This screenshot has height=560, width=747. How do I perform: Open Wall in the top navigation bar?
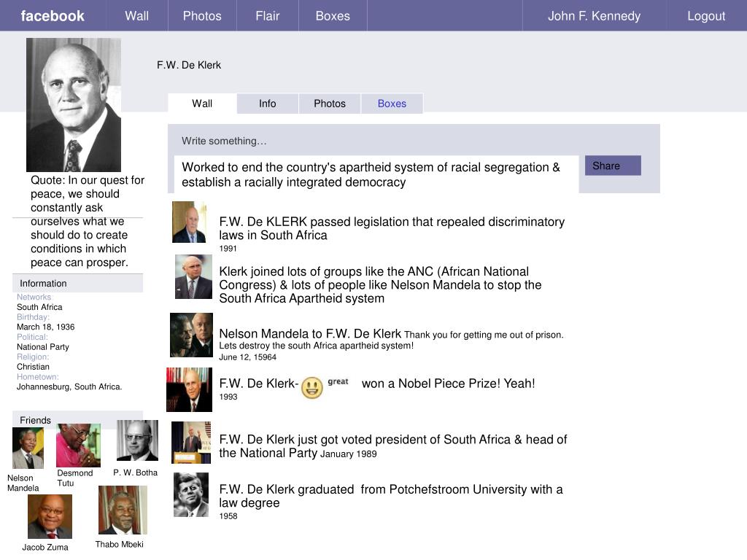(136, 16)
